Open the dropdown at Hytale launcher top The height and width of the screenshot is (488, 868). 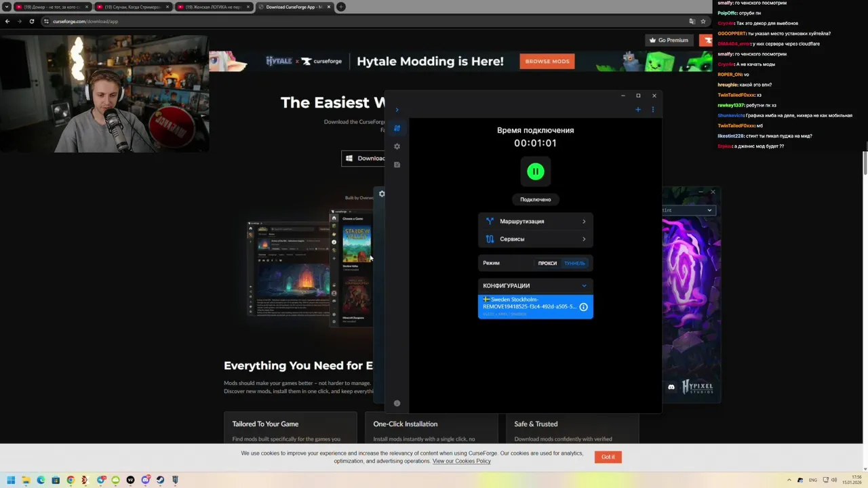tap(690, 210)
